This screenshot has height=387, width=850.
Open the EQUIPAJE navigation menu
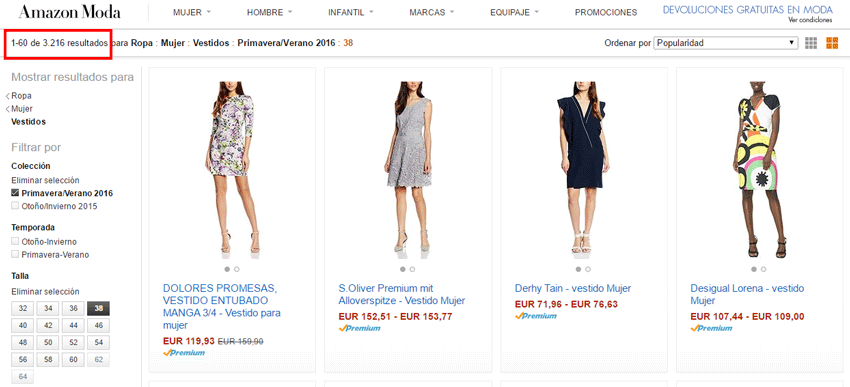[x=514, y=12]
